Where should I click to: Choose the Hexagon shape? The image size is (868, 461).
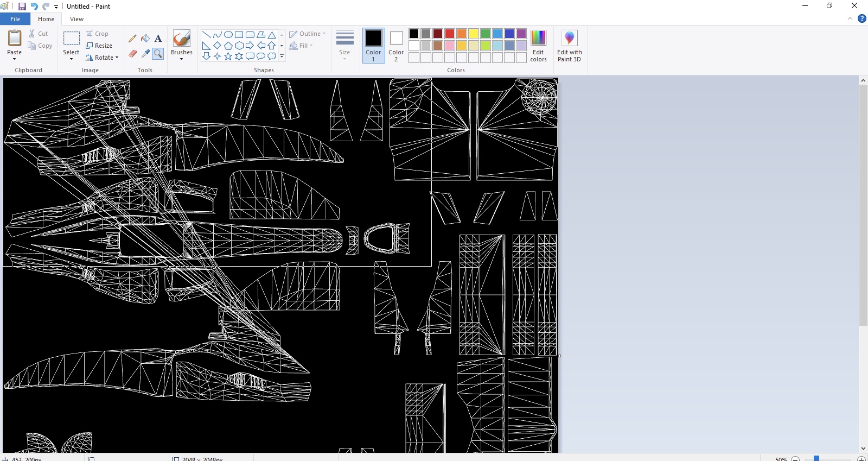pyautogui.click(x=239, y=46)
